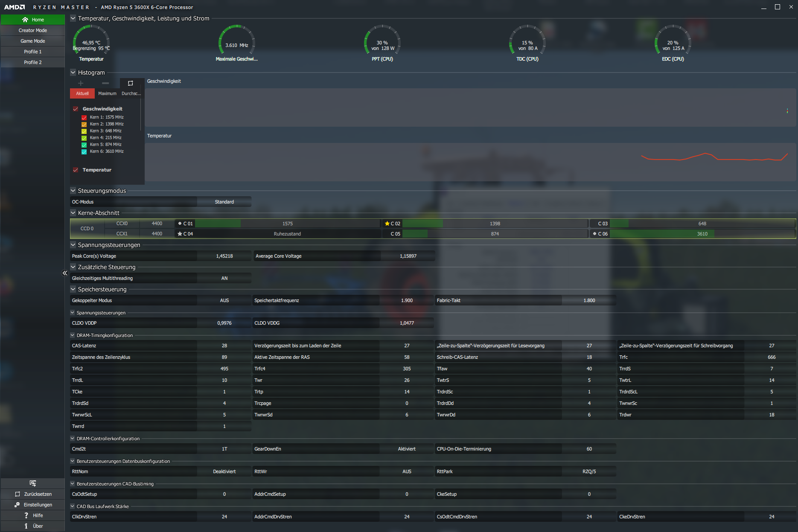Click the AMD logo in the title bar

pos(15,7)
